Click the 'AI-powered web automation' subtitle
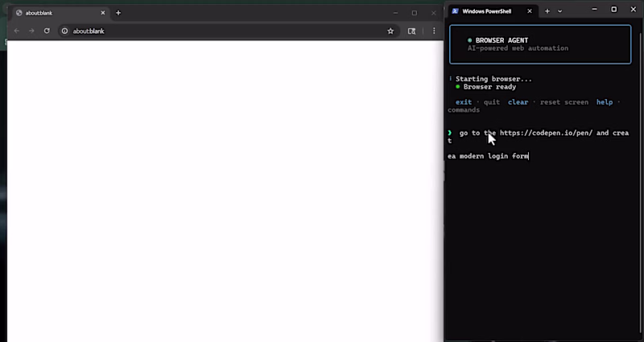Viewport: 644px width, 342px height. click(518, 48)
